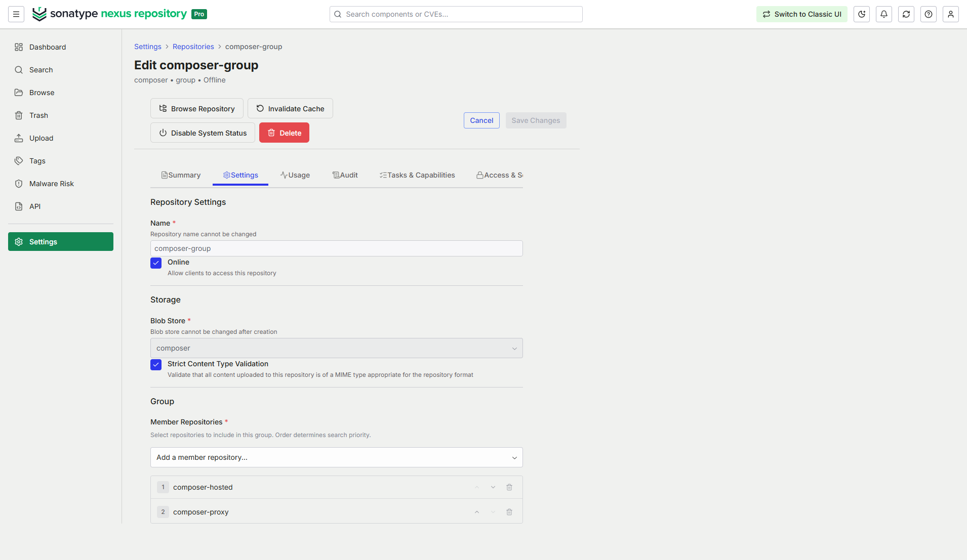Image resolution: width=967 pixels, height=560 pixels.
Task: Switch to the Audit tab
Action: pos(345,175)
